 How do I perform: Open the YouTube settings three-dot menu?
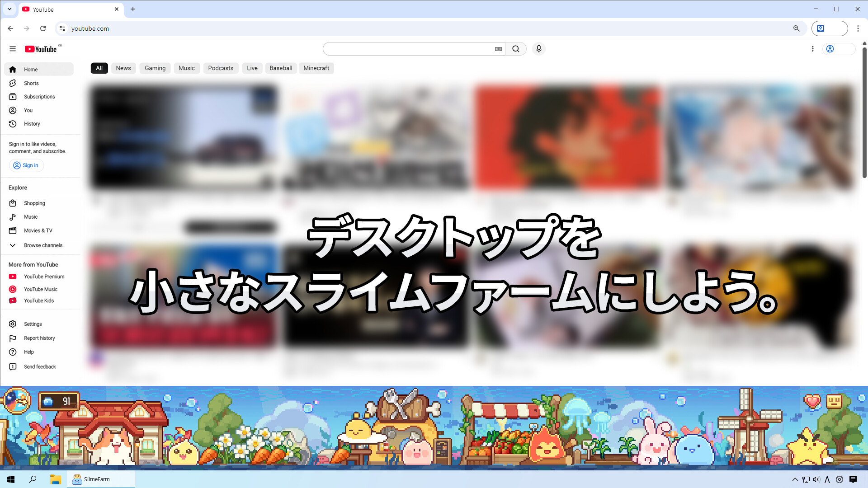coord(812,49)
